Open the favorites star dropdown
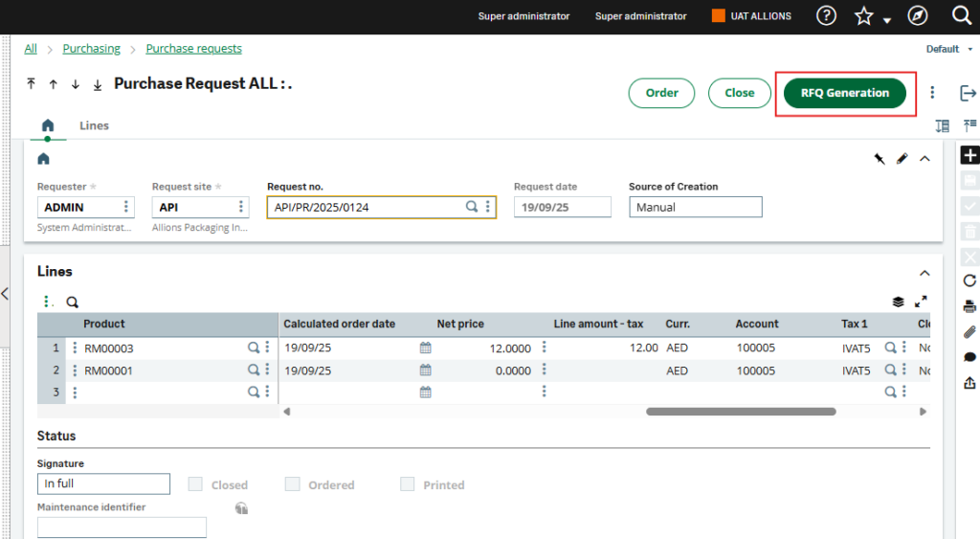 pos(871,17)
